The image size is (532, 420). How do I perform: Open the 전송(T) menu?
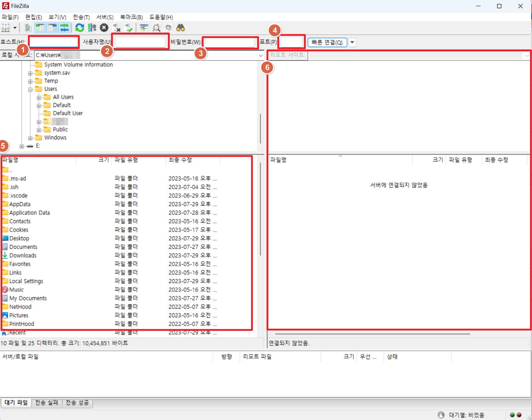point(81,17)
